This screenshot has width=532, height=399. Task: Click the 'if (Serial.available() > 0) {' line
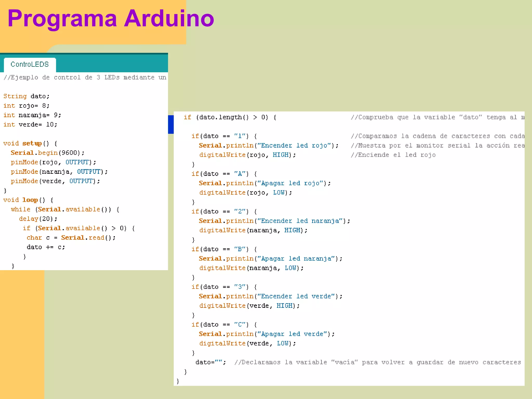coord(79,228)
